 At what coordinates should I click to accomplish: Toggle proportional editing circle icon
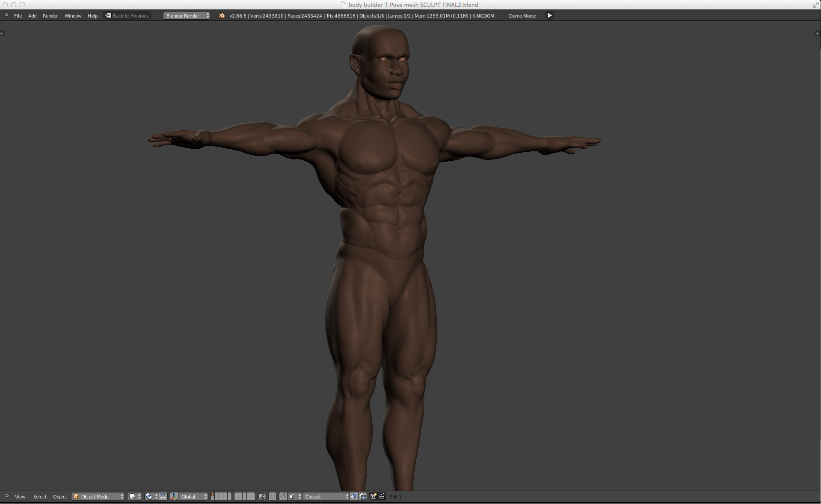pyautogui.click(x=273, y=497)
